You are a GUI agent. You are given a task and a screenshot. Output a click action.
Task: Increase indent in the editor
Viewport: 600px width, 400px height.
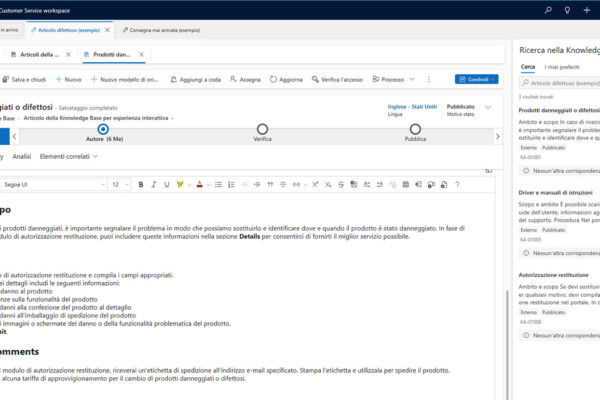(257, 184)
